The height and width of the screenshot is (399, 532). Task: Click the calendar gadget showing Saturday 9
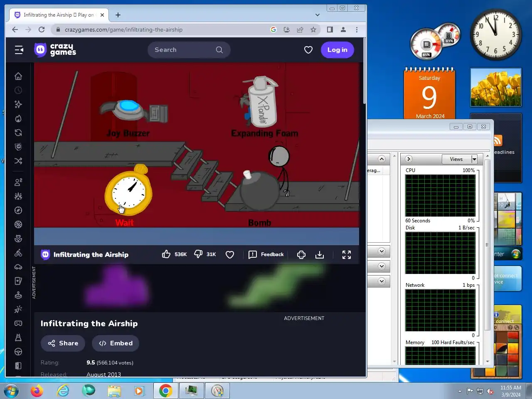[x=430, y=94]
